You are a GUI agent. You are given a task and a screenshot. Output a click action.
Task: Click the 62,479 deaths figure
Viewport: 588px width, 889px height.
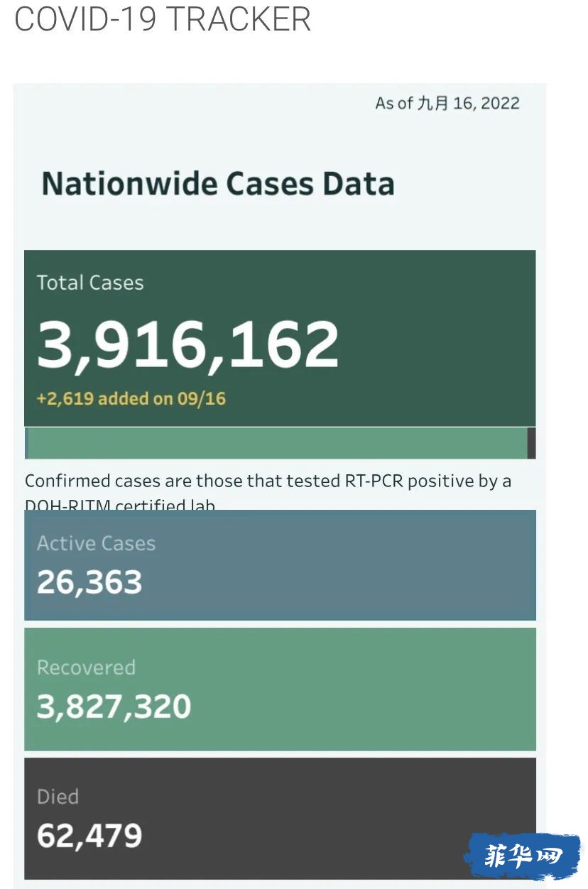point(89,836)
